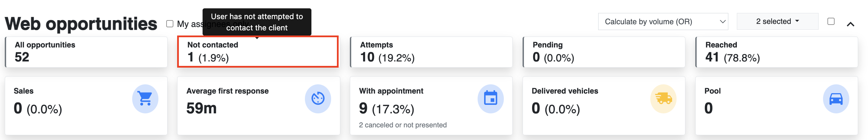Click the 2 canceled or not presented text
This screenshot has height=140, width=868.
[x=403, y=125]
